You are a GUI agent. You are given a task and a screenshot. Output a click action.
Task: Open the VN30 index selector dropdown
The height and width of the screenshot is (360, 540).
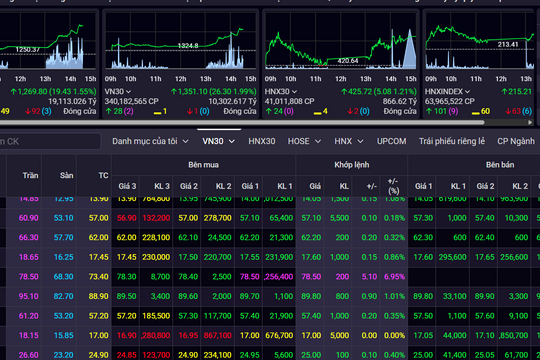(118, 92)
